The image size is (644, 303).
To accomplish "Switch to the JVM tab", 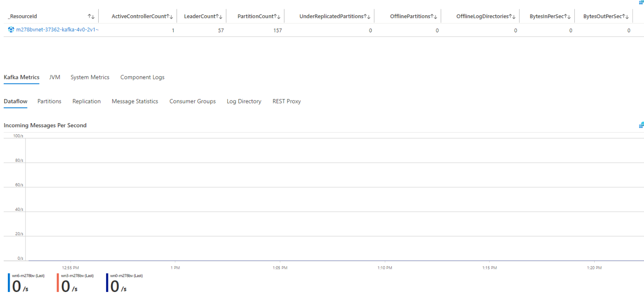I will click(55, 77).
